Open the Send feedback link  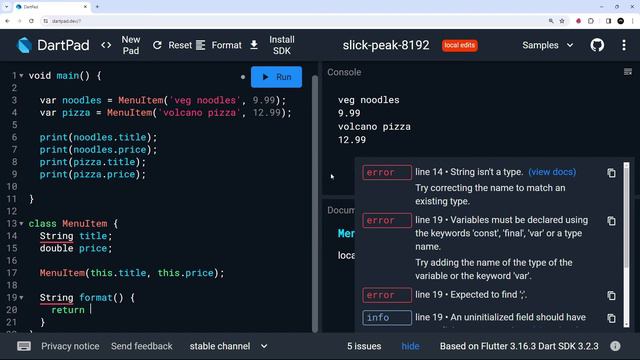(142, 346)
